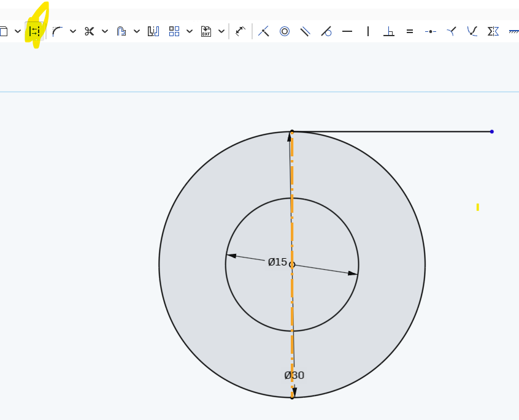Viewport: 519px width, 420px height.
Task: Click the Ø30 dimension label
Action: point(294,375)
